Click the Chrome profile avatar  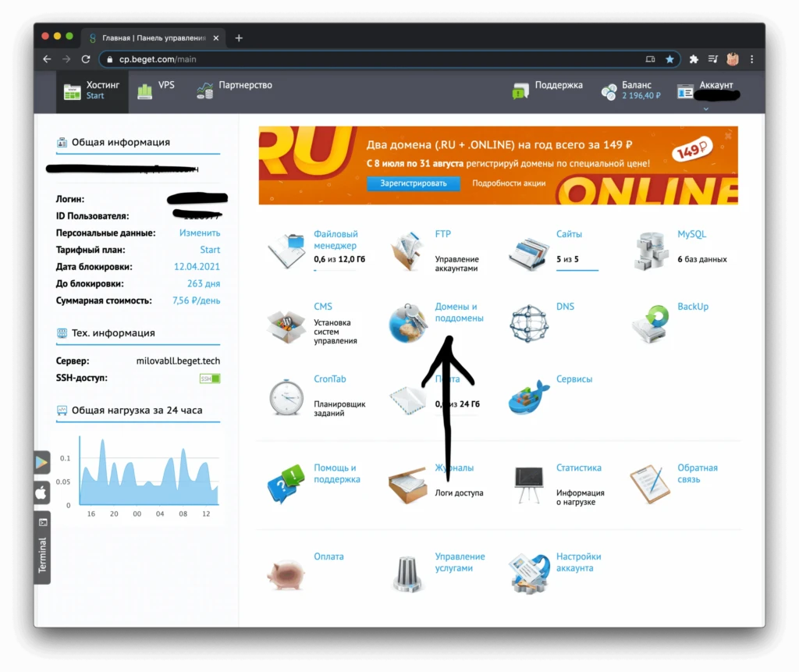point(733,59)
